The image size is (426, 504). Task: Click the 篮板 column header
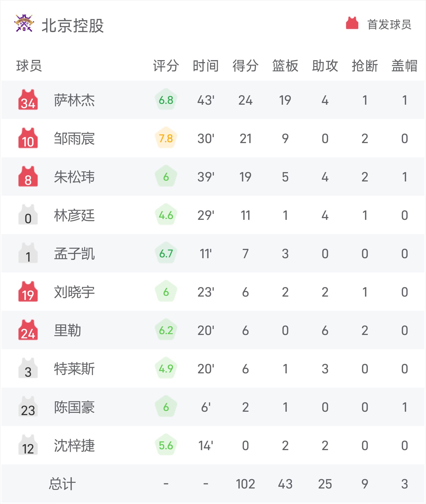click(285, 66)
